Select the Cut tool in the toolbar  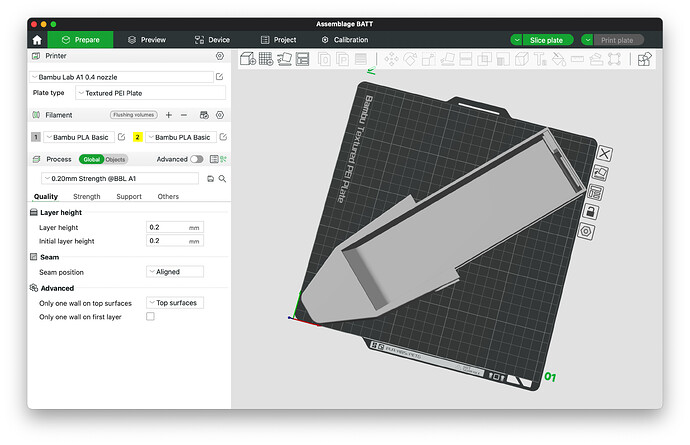tap(466, 59)
